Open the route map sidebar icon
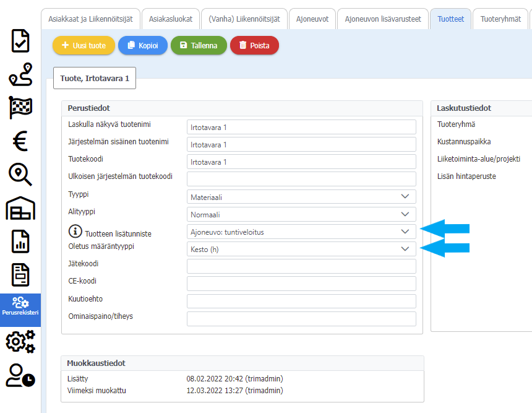The height and width of the screenshot is (413, 532). point(20,75)
